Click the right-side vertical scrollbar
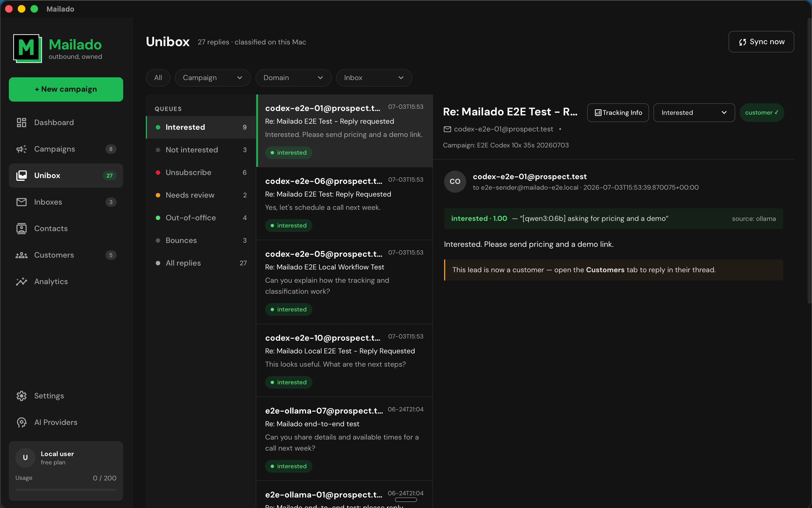Screen dimensions: 812x508 pyautogui.click(x=809, y=161)
